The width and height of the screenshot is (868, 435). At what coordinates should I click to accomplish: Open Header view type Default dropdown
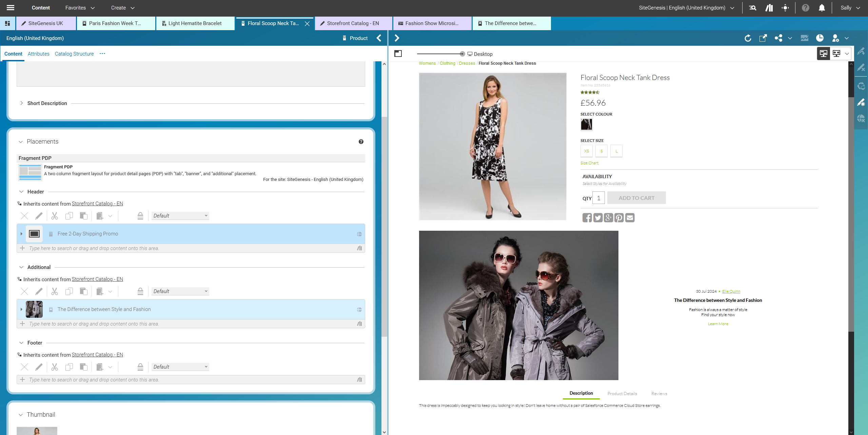click(180, 216)
